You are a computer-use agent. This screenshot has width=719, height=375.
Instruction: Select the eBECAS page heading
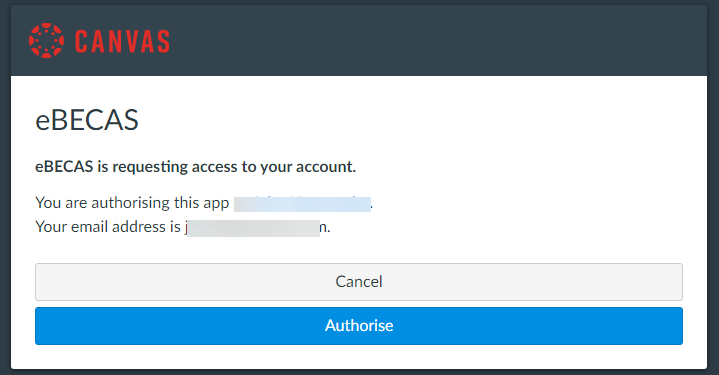point(87,120)
